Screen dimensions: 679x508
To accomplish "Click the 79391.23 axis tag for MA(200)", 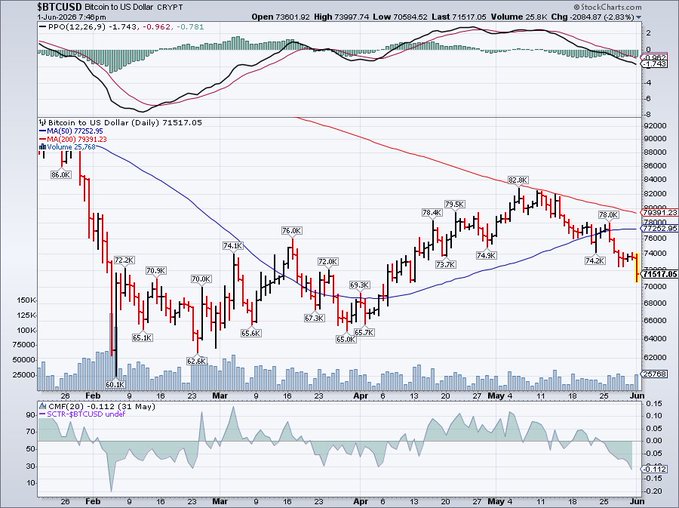I will coord(660,213).
